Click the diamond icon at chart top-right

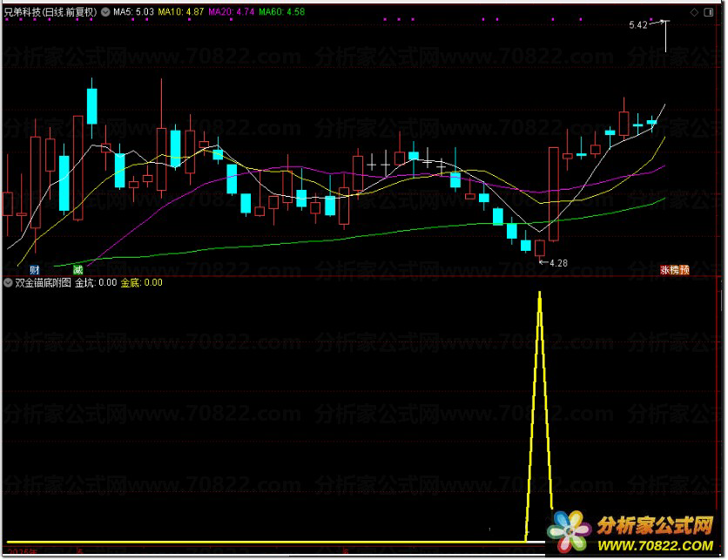[694, 12]
